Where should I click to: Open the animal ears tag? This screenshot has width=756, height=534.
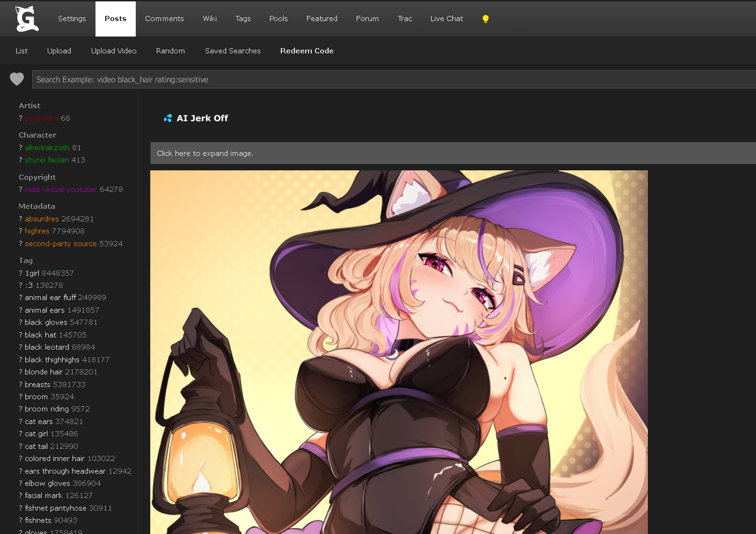click(x=44, y=310)
